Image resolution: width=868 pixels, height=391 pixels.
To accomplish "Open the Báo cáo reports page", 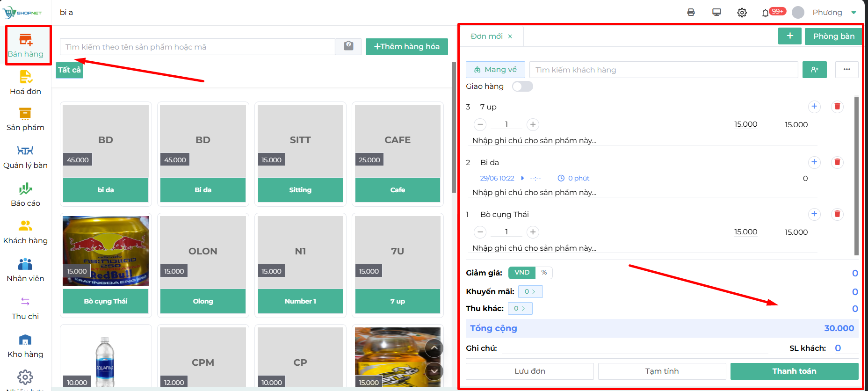I will pos(25,195).
